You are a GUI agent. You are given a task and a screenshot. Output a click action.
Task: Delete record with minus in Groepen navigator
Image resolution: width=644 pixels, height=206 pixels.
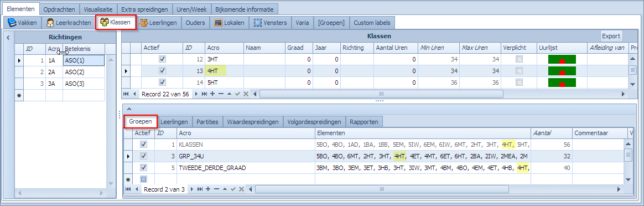pos(216,189)
